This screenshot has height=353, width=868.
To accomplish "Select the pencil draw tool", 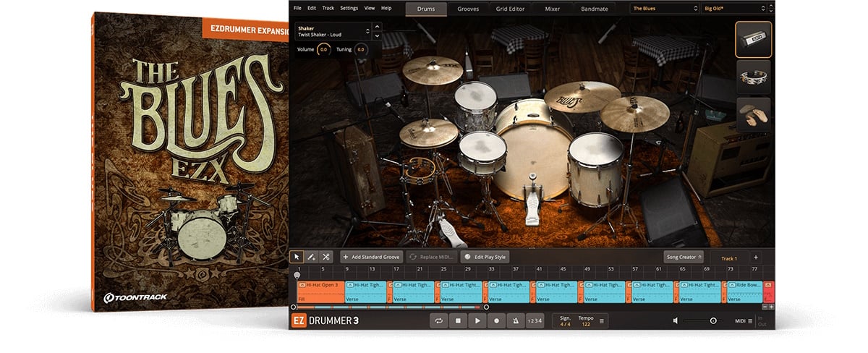I will pyautogui.click(x=312, y=257).
